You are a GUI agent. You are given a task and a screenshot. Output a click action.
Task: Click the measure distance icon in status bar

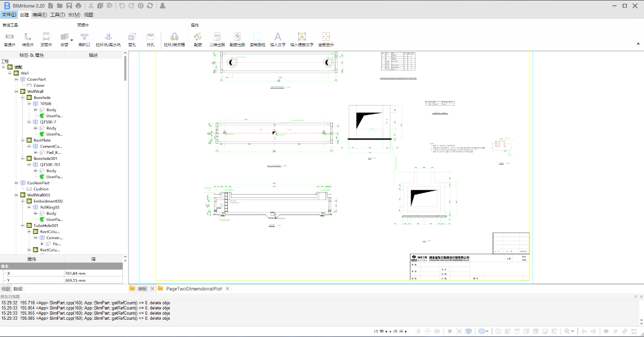pyautogui.click(x=634, y=331)
